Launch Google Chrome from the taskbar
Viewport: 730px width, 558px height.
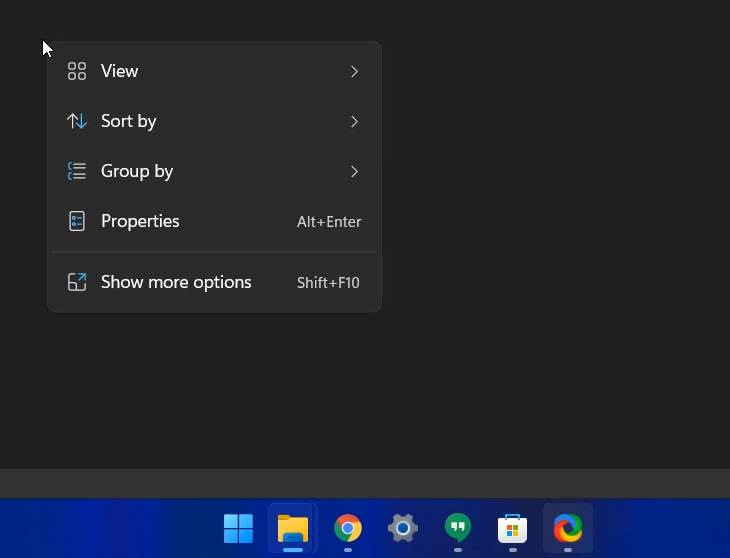[348, 528]
